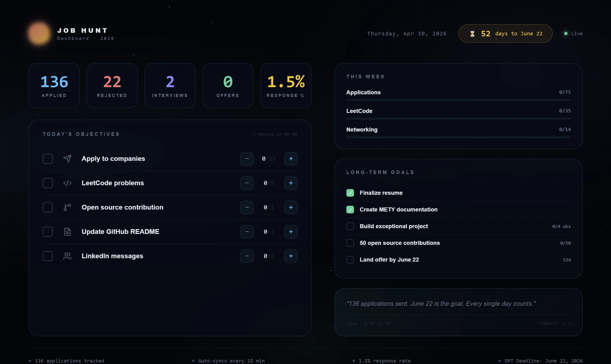Decrease the Update GitHub README counter
This screenshot has height=364, width=611.
247,232
